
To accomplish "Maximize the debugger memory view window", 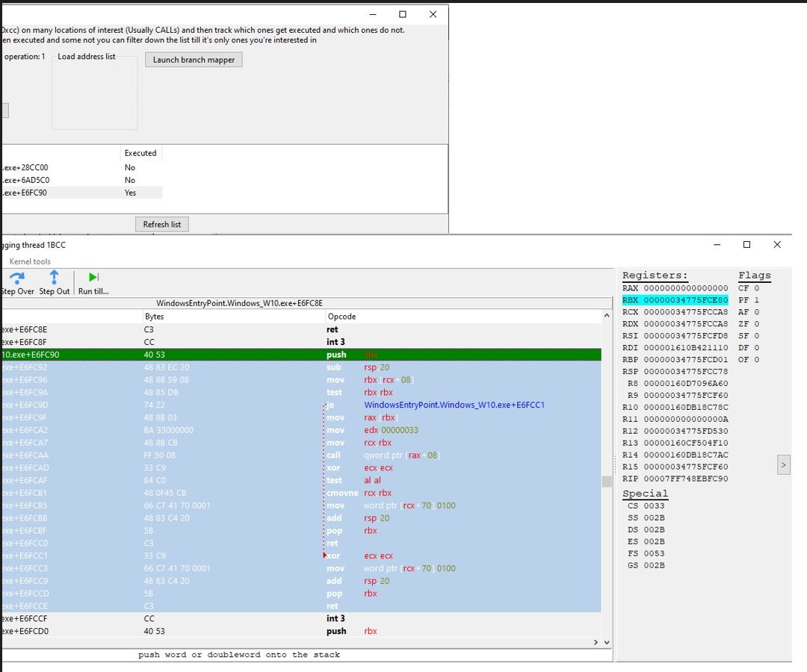I will (x=746, y=245).
